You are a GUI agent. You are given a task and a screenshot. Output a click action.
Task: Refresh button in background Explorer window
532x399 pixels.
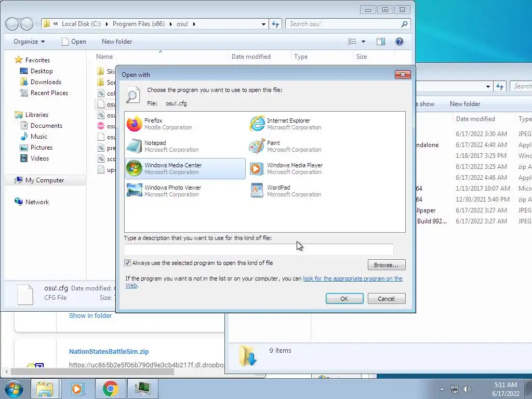click(500, 87)
